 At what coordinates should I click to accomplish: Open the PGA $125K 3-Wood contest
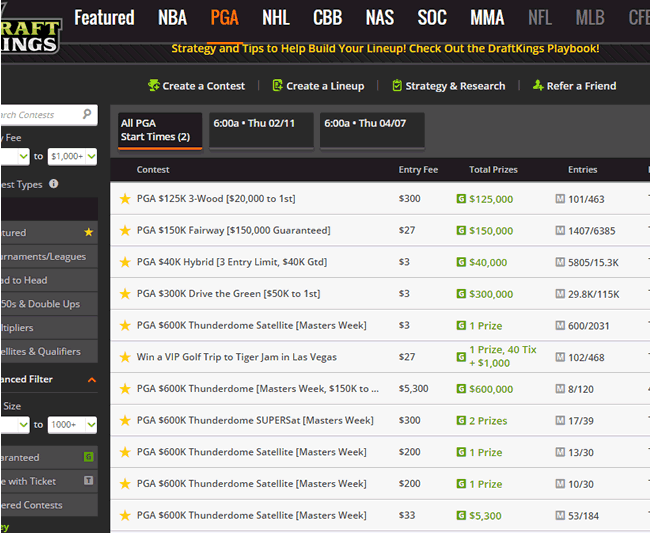tap(216, 199)
